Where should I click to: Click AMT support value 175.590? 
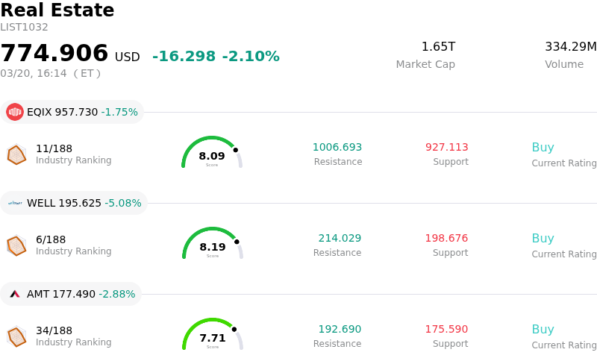click(x=446, y=330)
